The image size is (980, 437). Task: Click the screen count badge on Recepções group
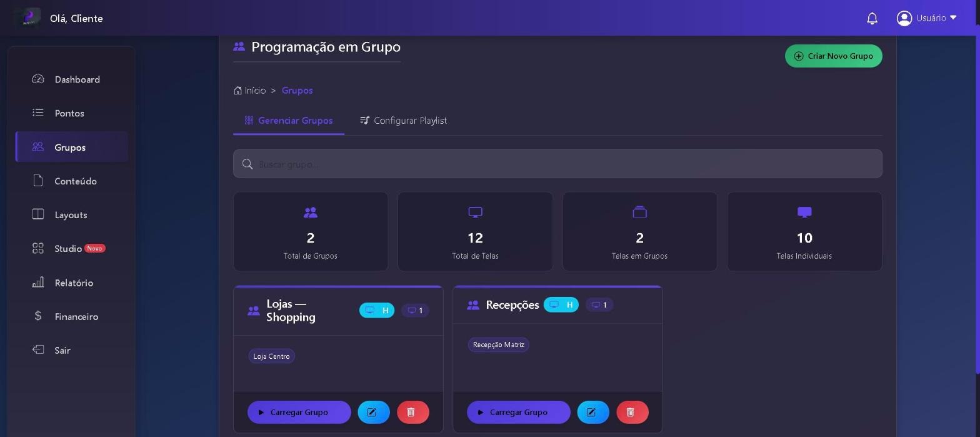599,304
